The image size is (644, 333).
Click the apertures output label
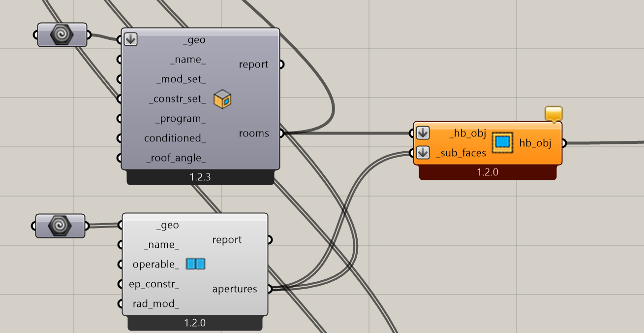pyautogui.click(x=235, y=289)
